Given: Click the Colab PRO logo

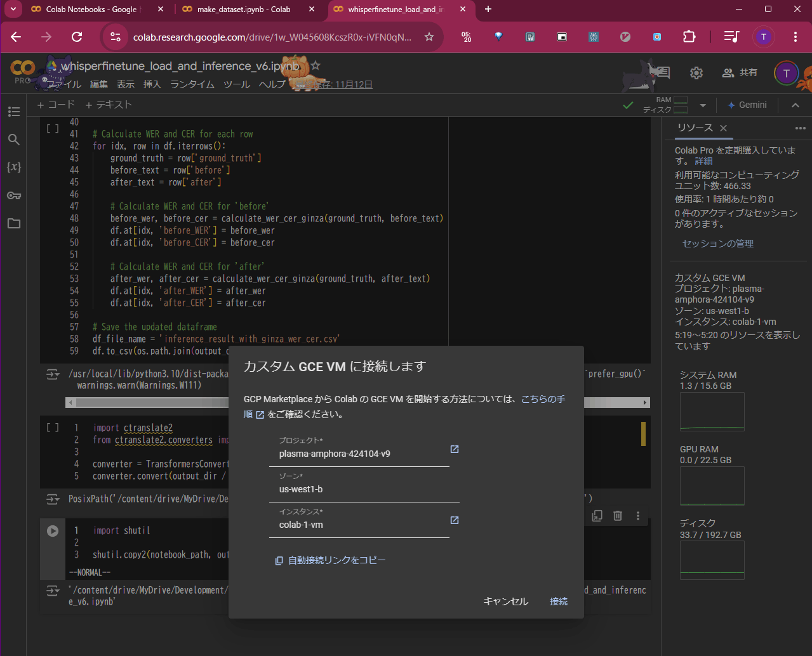Looking at the screenshot, I should pos(23,72).
